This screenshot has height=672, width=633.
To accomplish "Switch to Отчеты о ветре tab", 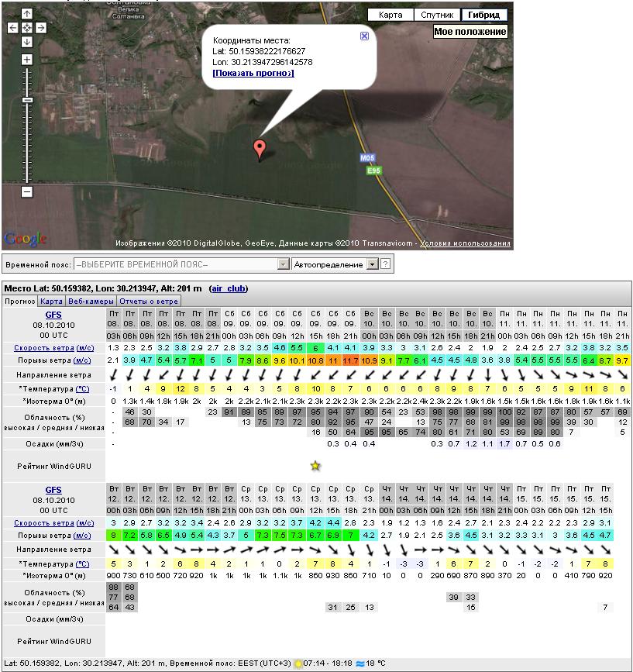I will tap(150, 301).
